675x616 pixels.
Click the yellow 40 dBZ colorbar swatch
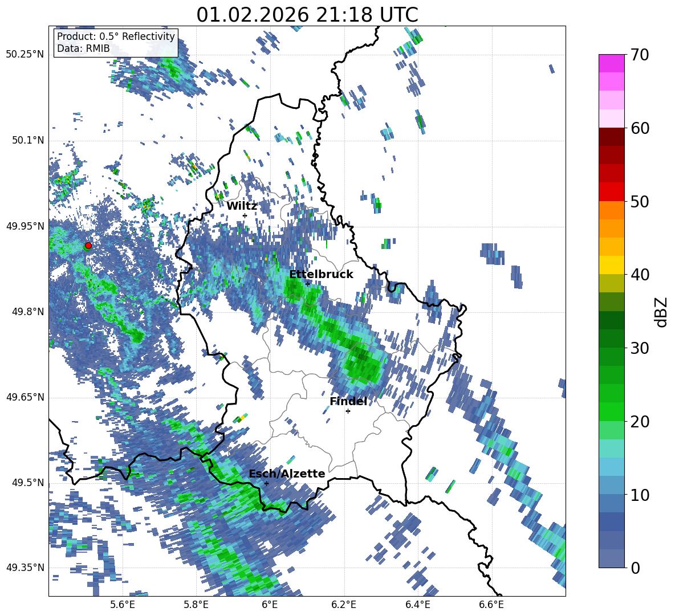click(x=611, y=265)
